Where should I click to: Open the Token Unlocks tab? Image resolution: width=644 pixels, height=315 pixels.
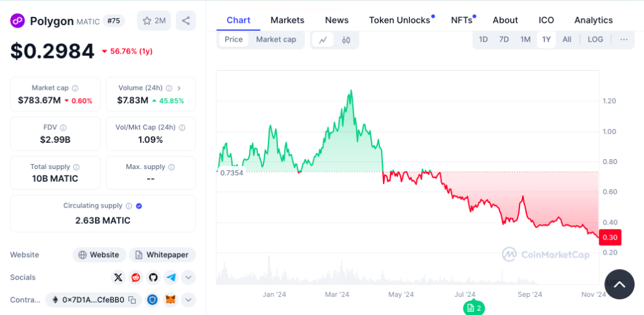coord(399,20)
